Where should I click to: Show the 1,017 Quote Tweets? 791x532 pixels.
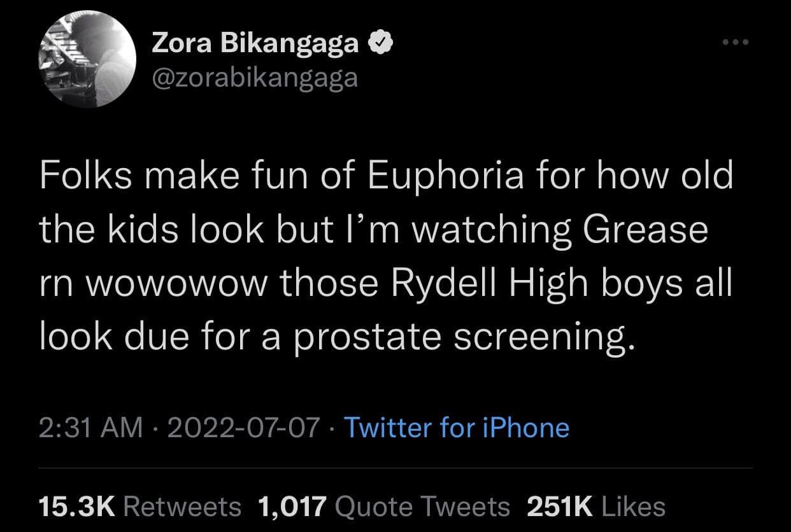pyautogui.click(x=383, y=507)
